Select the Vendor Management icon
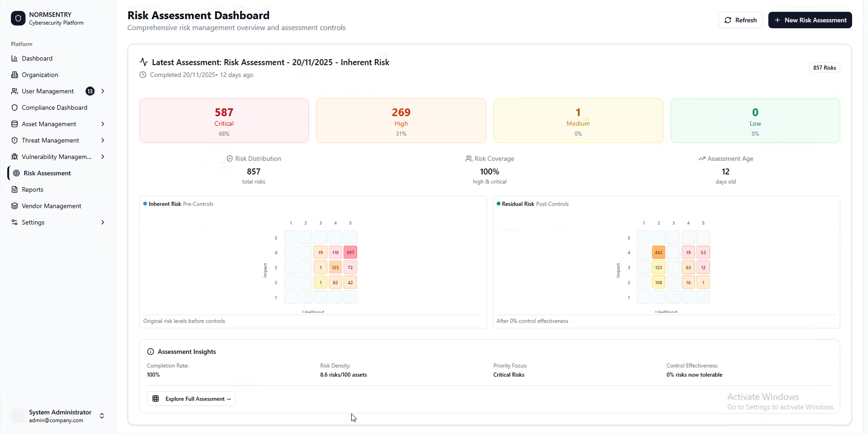Screen dimensions: 868x434 point(15,206)
